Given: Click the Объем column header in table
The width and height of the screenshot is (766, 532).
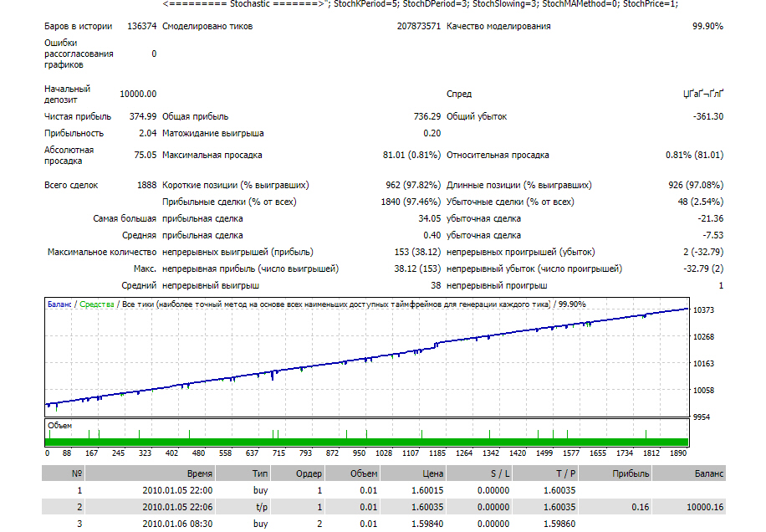Looking at the screenshot, I should 352,473.
